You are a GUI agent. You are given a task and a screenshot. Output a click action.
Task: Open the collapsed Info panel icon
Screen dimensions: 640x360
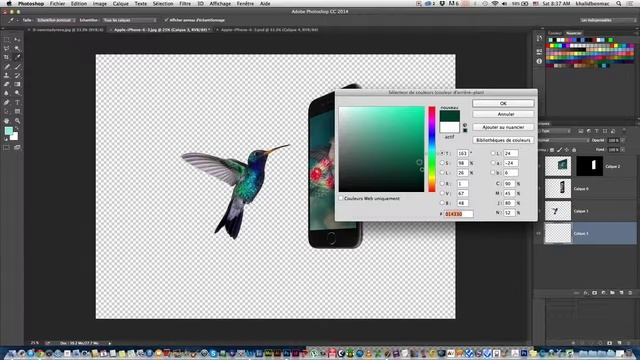click(x=539, y=61)
